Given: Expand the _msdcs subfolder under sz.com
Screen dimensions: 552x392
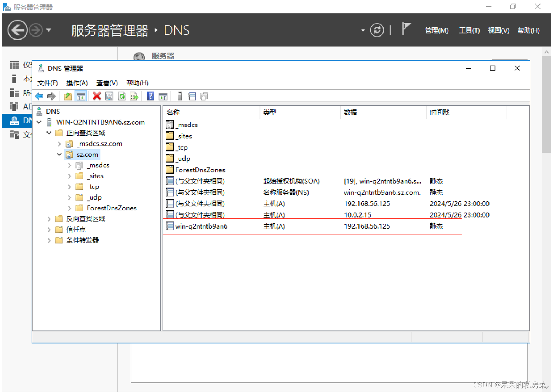Looking at the screenshot, I should point(69,165).
